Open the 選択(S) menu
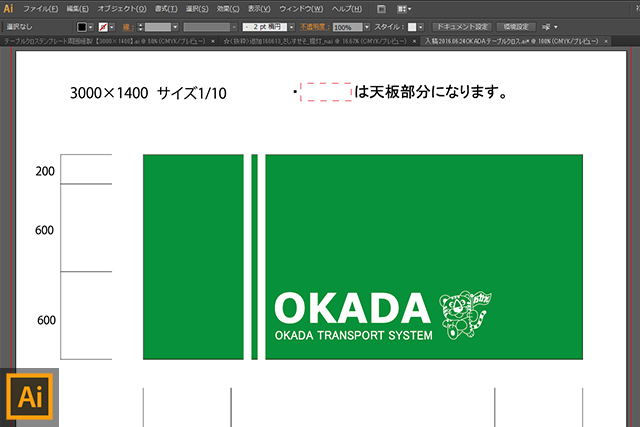The image size is (640, 427). (197, 9)
